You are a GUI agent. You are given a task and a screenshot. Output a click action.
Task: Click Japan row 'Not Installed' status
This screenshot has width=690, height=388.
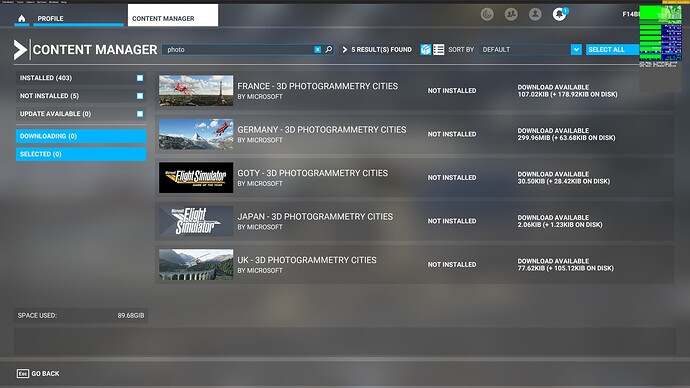(452, 221)
